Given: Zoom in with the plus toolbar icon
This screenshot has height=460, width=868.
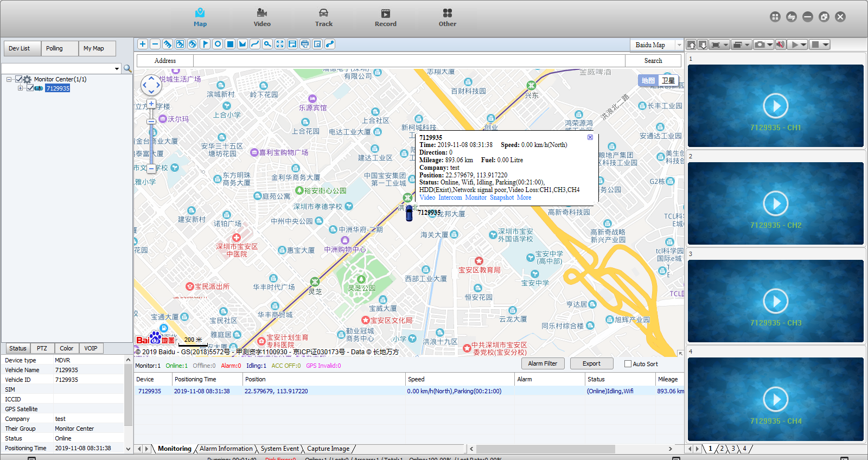Looking at the screenshot, I should tap(142, 44).
